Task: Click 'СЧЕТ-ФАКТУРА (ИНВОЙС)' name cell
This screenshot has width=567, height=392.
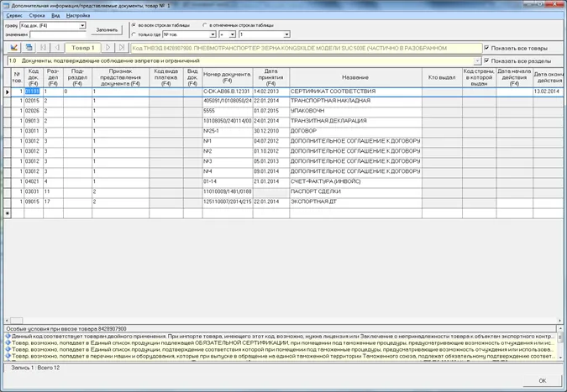Action: coord(355,181)
